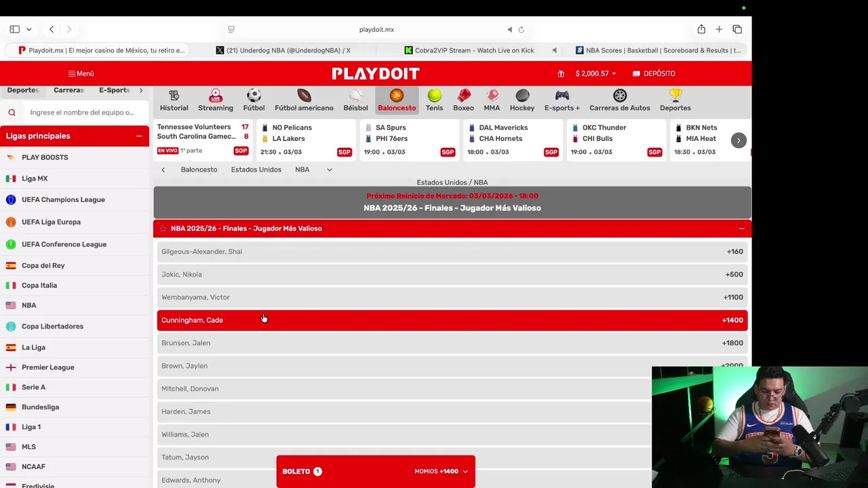Go back with Safari back arrow

(52, 29)
